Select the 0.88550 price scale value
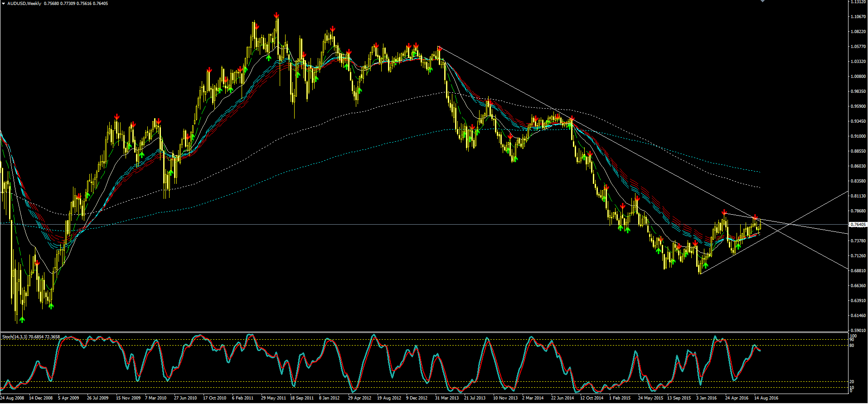868x404 pixels. (x=858, y=151)
